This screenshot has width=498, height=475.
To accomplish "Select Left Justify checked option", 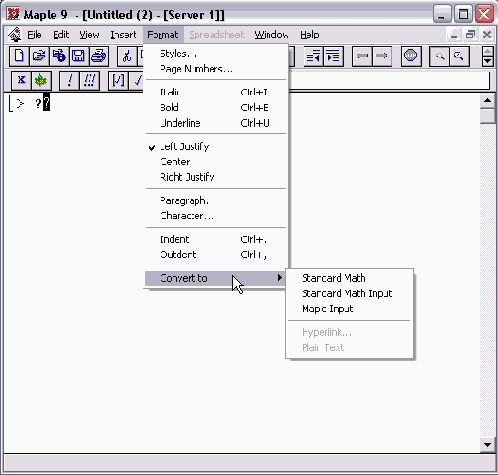I will tap(216, 147).
